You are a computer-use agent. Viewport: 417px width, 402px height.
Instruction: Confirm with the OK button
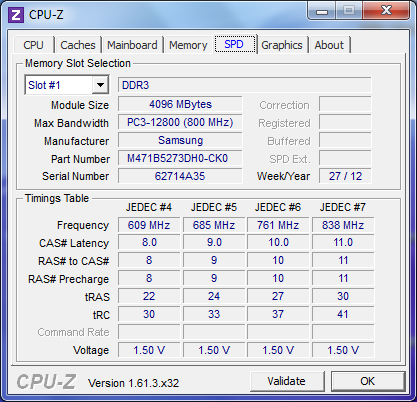[368, 381]
